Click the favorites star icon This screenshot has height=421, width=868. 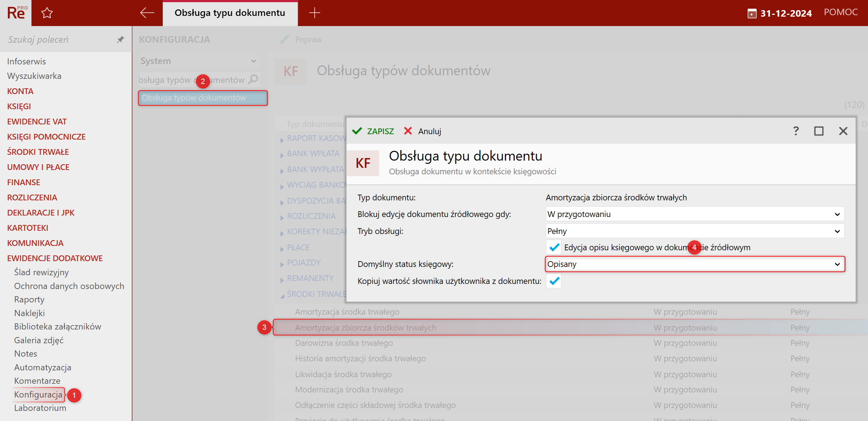coord(47,13)
